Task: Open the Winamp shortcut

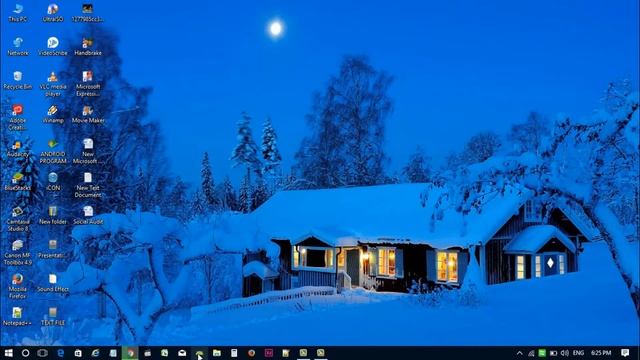Action: [53, 114]
